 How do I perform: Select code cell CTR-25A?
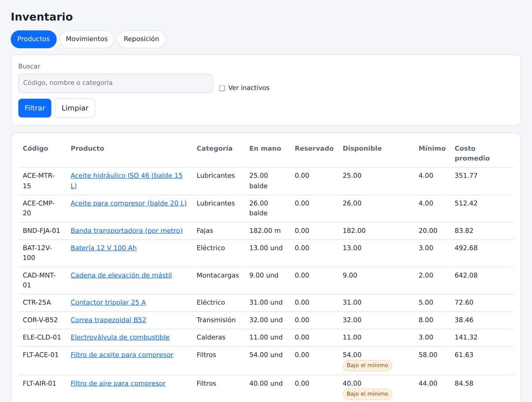click(37, 303)
